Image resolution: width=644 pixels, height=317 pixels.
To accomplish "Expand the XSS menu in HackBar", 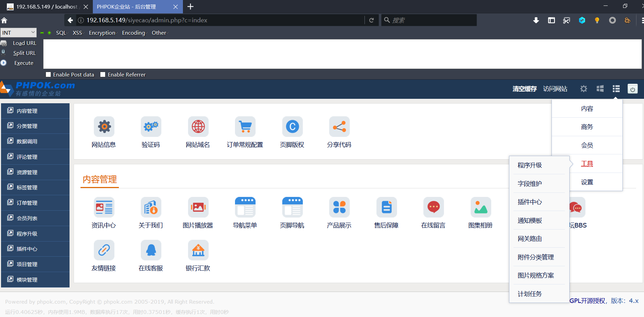I will (78, 33).
